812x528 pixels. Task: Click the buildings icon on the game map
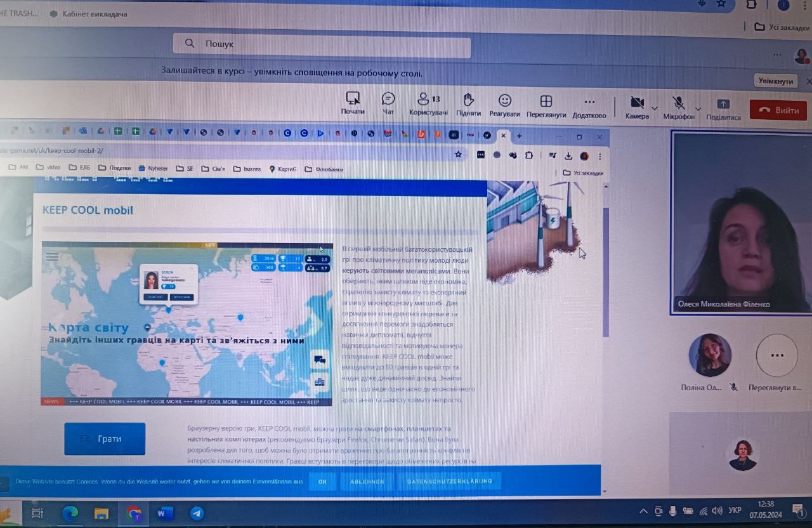coord(320,382)
